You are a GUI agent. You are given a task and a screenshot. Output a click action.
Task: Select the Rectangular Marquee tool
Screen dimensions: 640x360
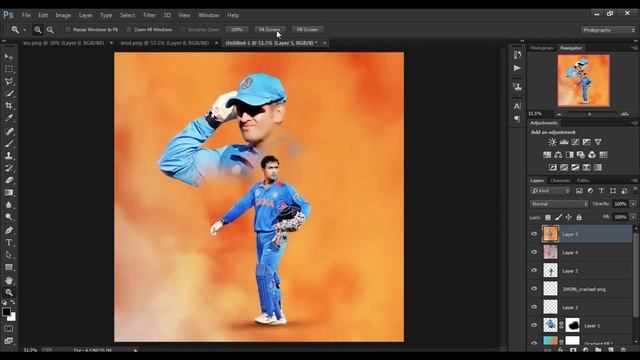9,69
